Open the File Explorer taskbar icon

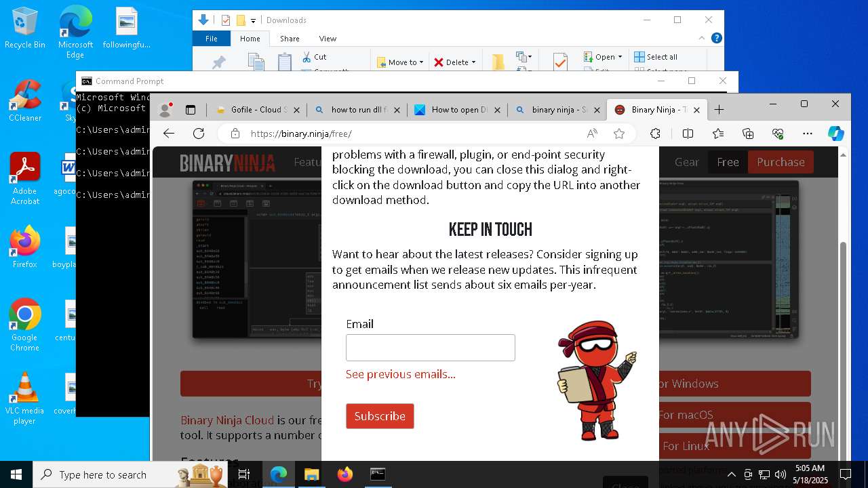[311, 474]
